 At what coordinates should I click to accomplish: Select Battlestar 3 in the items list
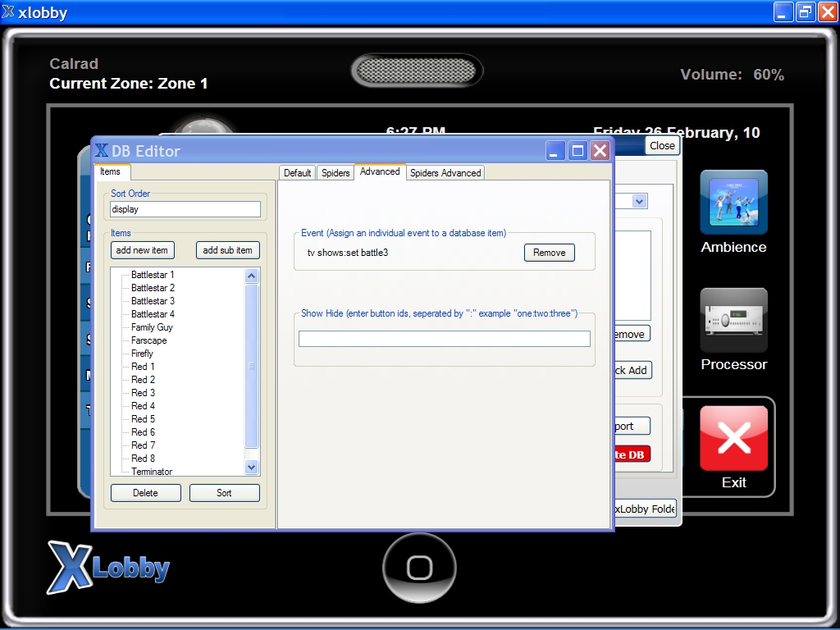pos(153,301)
